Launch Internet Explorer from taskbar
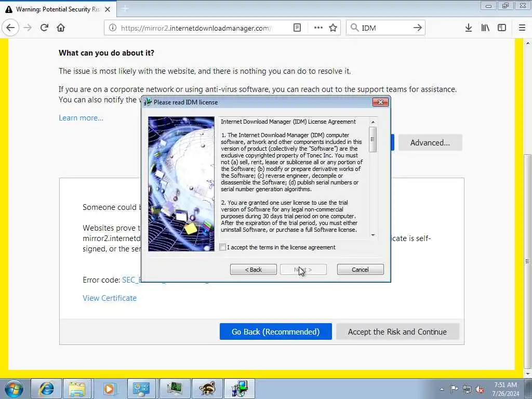 (x=46, y=389)
